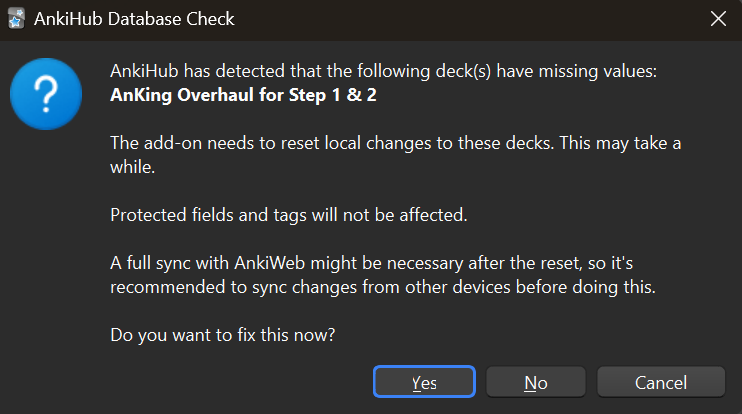This screenshot has height=414, width=742.
Task: Click the word 'AnkiHub' starting the message
Action: [144, 71]
